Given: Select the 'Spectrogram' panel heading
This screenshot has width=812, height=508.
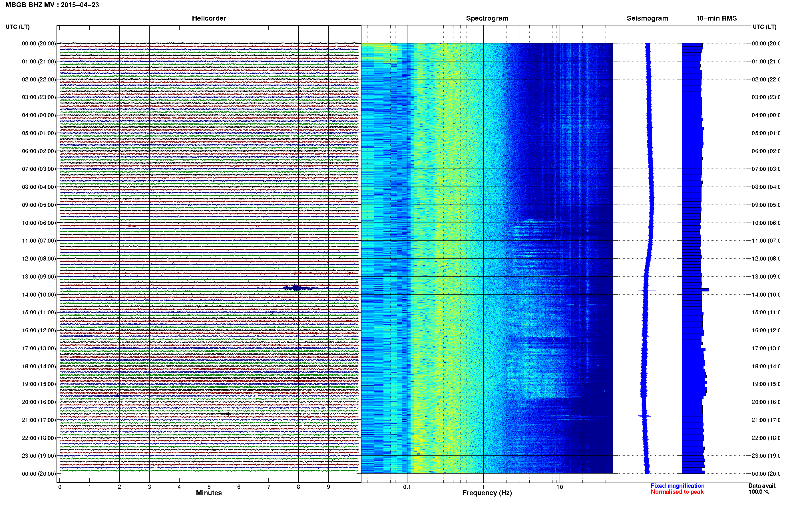Looking at the screenshot, I should 487,18.
